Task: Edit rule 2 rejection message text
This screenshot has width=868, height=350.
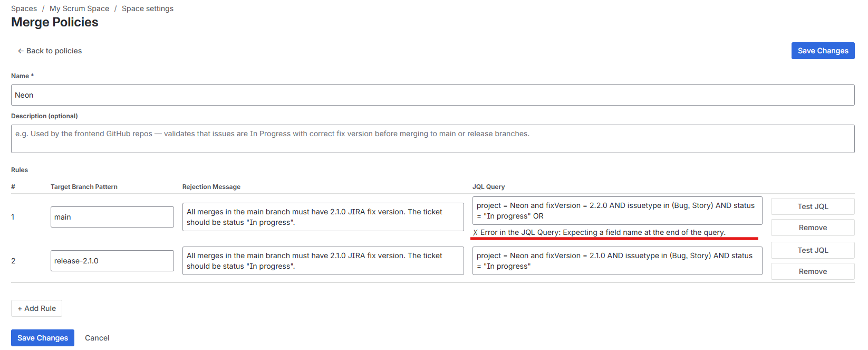Action: (x=323, y=261)
